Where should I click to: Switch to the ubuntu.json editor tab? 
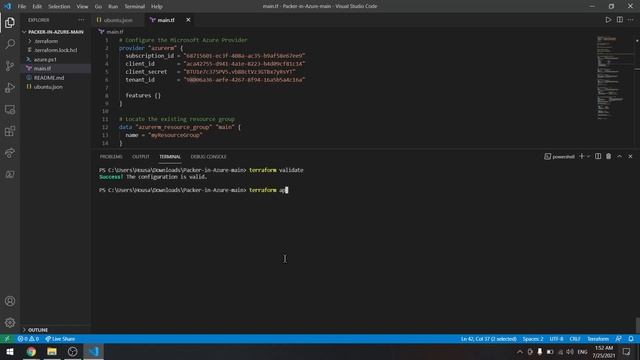pyautogui.click(x=118, y=20)
